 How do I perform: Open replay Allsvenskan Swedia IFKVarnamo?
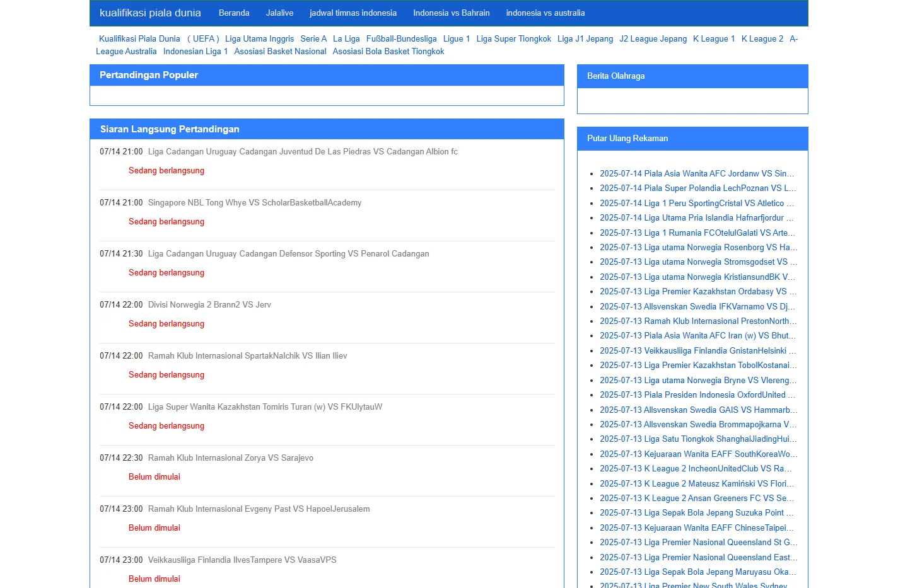tap(697, 306)
